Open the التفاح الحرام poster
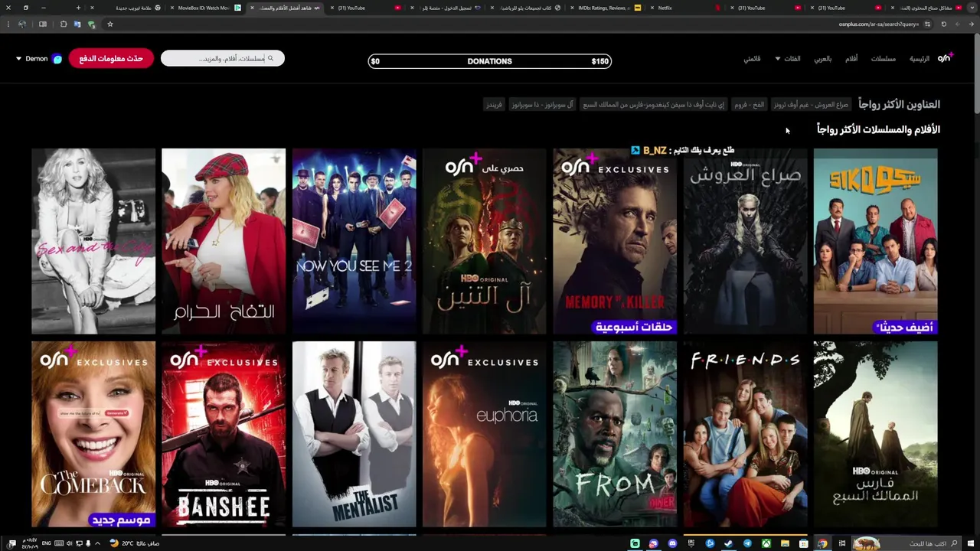Image resolution: width=980 pixels, height=551 pixels. pyautogui.click(x=224, y=242)
